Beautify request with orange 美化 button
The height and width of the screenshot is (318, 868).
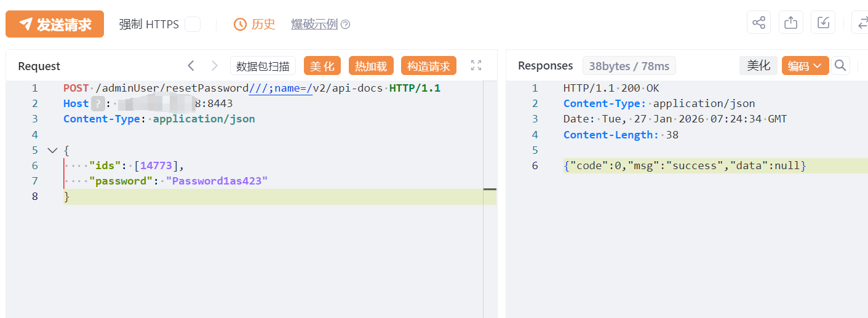tap(322, 66)
